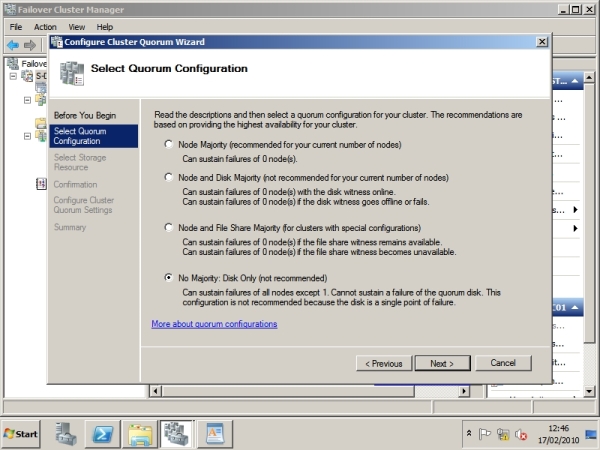Collapse the lower Actions pane section

click(575, 308)
